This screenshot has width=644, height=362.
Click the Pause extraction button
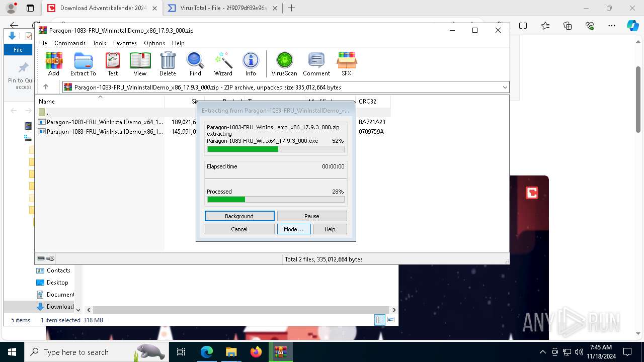(x=312, y=216)
